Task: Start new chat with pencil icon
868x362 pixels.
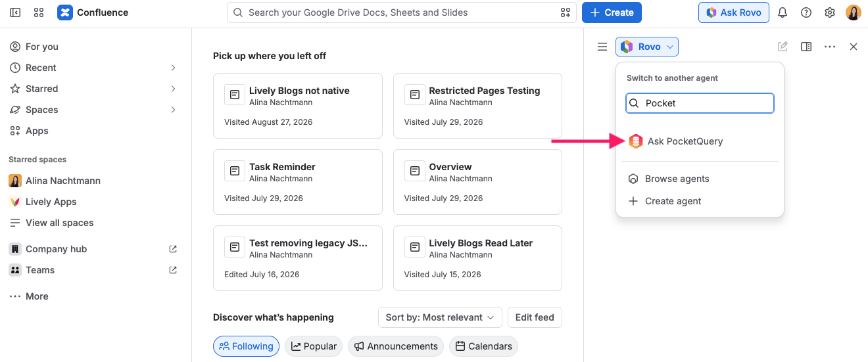Action: [783, 47]
